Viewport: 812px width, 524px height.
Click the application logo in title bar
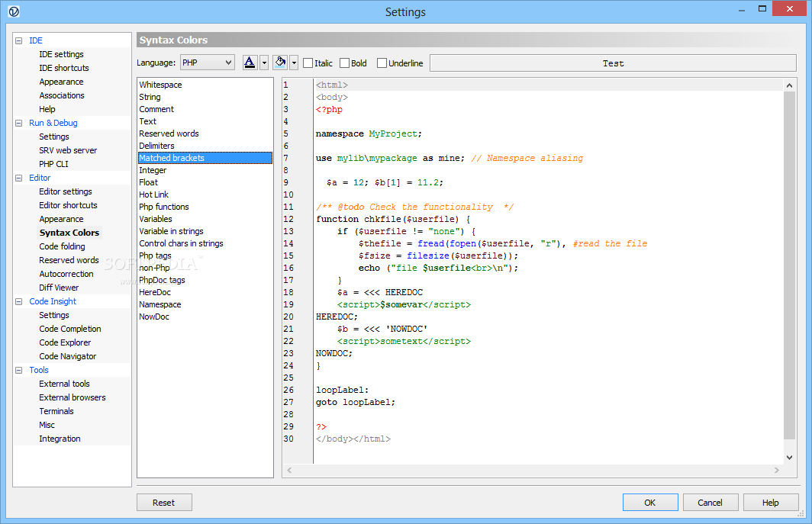[14, 11]
